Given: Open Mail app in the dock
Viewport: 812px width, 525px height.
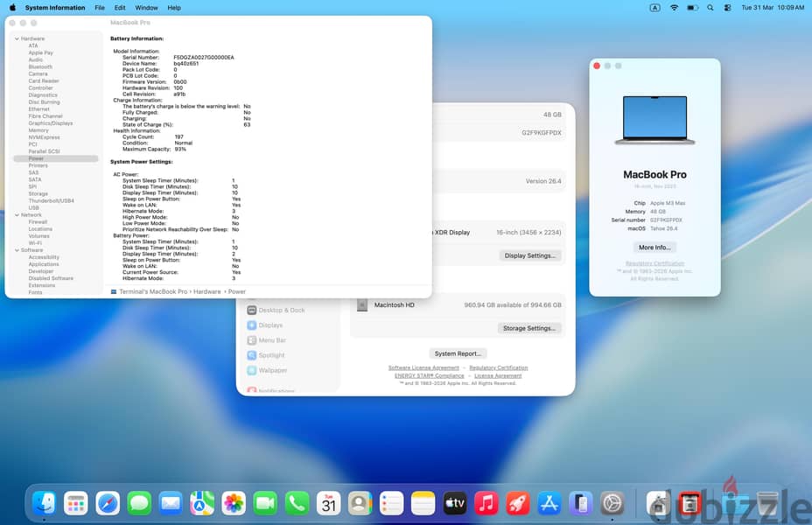Looking at the screenshot, I should pos(171,503).
